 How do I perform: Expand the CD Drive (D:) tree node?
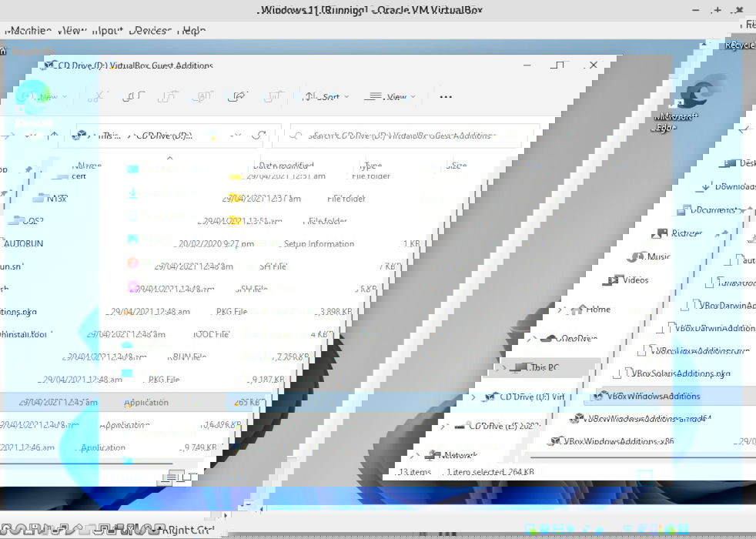coord(473,397)
